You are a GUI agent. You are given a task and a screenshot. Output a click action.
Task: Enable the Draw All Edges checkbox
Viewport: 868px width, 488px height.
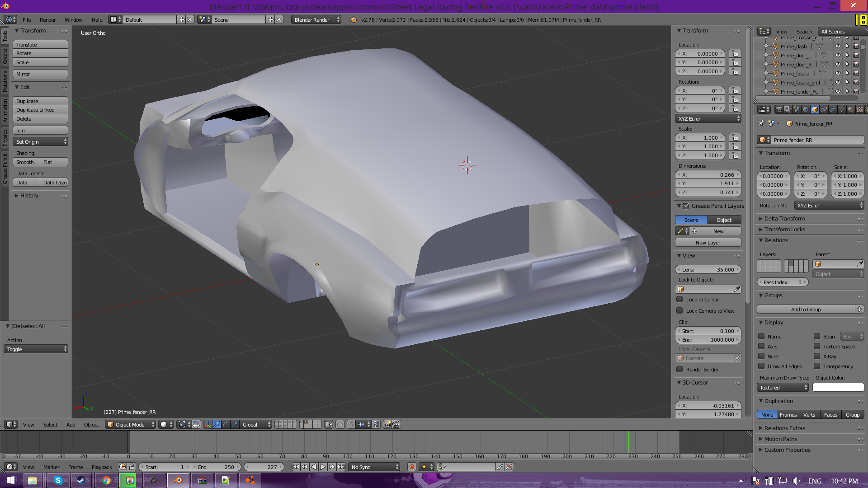(x=761, y=366)
